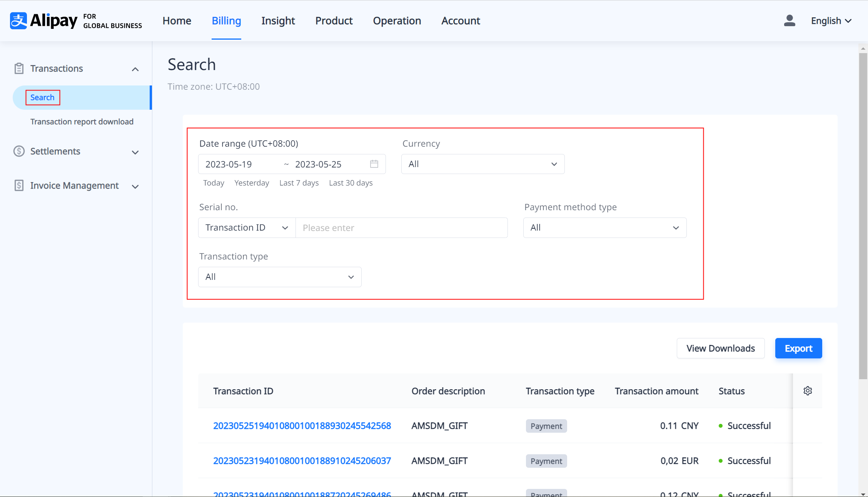Click the blue Export button
This screenshot has width=868, height=497.
click(x=798, y=348)
